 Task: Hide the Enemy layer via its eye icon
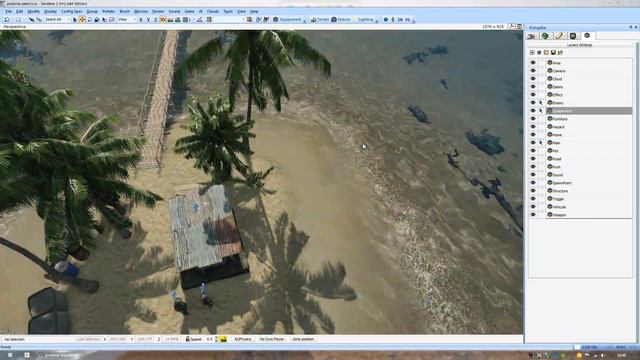[533, 102]
